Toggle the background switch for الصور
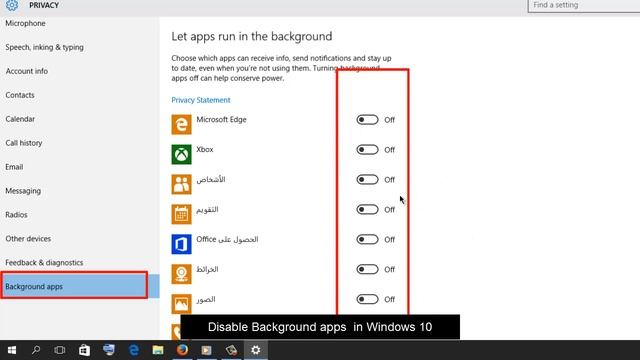This screenshot has width=640, height=360. click(x=367, y=299)
